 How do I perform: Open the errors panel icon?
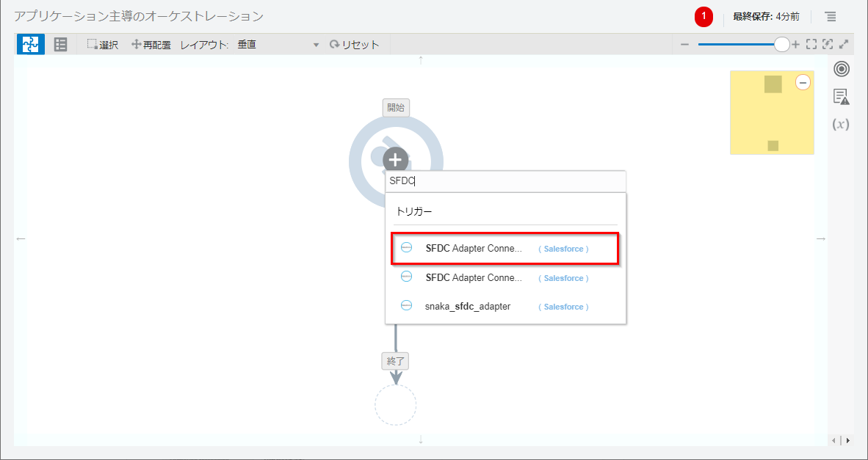click(841, 97)
